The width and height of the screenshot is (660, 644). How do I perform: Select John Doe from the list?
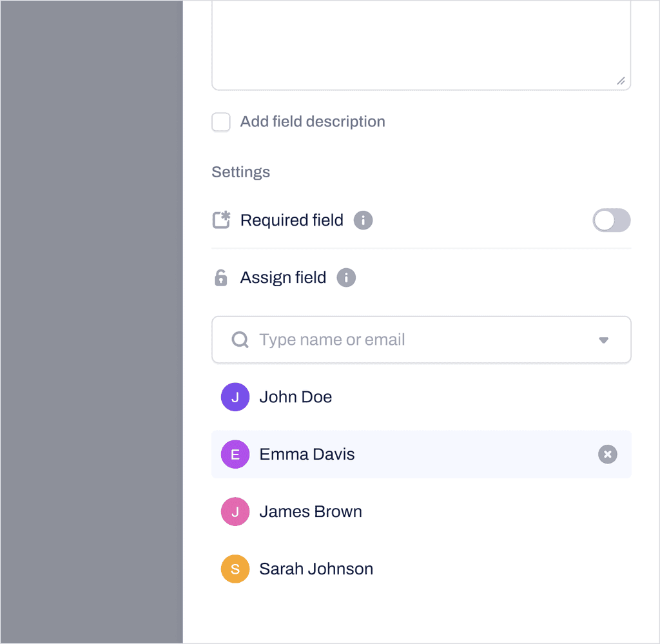coord(295,397)
